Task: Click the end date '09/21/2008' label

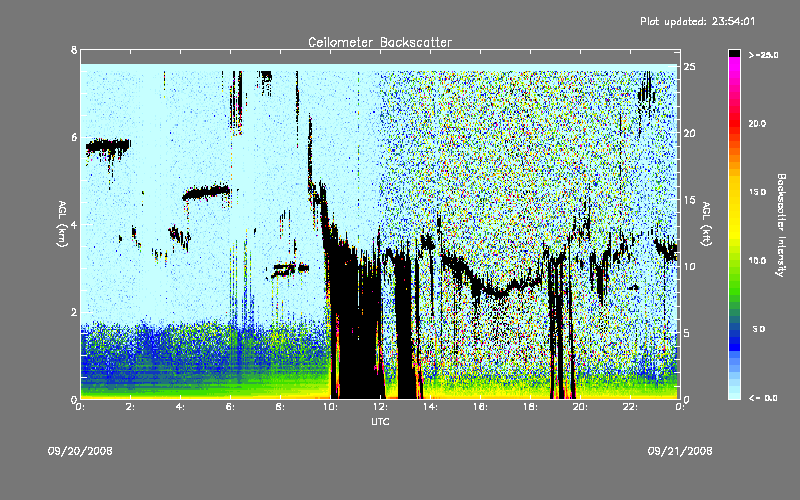Action: [x=680, y=451]
